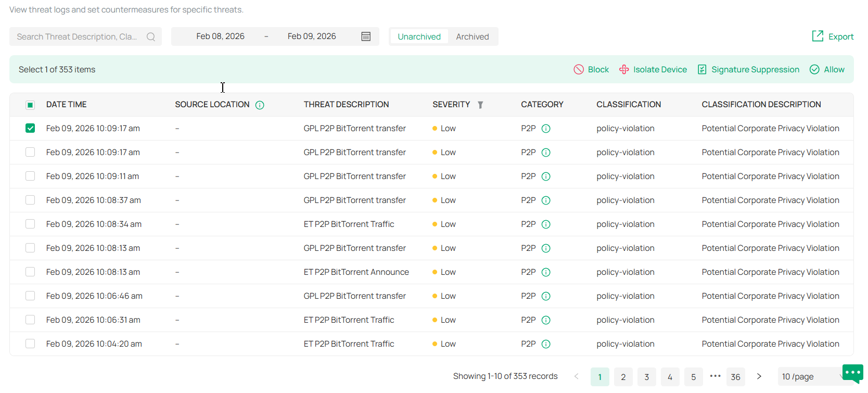Click the end date Feb 09, 2026
868x393 pixels.
pos(312,36)
